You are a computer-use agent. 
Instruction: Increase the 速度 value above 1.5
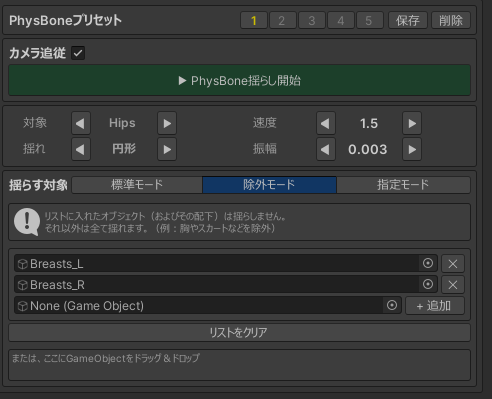(x=412, y=123)
